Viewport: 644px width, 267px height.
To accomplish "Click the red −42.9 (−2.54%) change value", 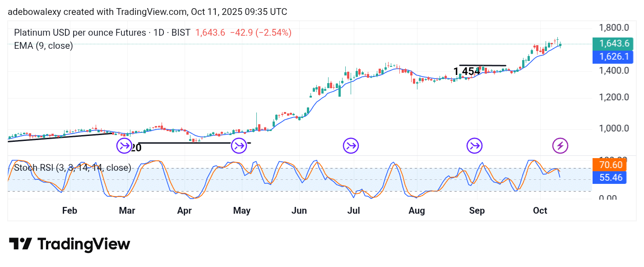I will coord(260,33).
